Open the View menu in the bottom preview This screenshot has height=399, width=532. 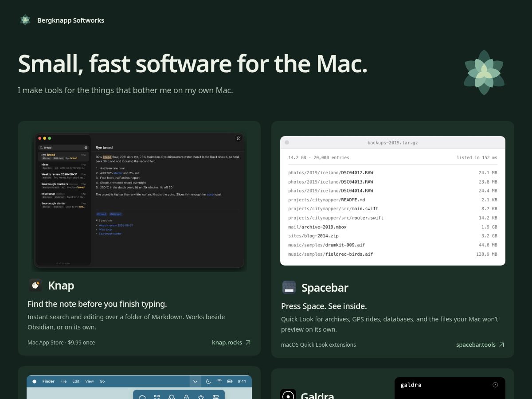pos(90,381)
